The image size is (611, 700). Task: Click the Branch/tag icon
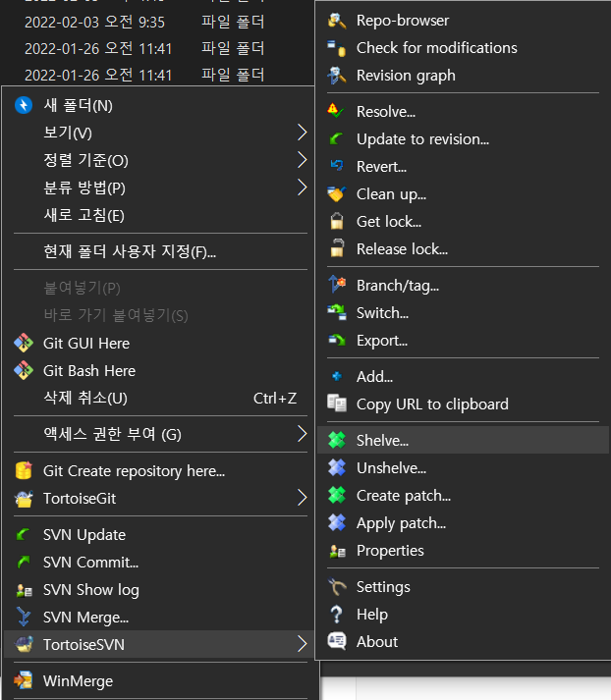tap(337, 284)
